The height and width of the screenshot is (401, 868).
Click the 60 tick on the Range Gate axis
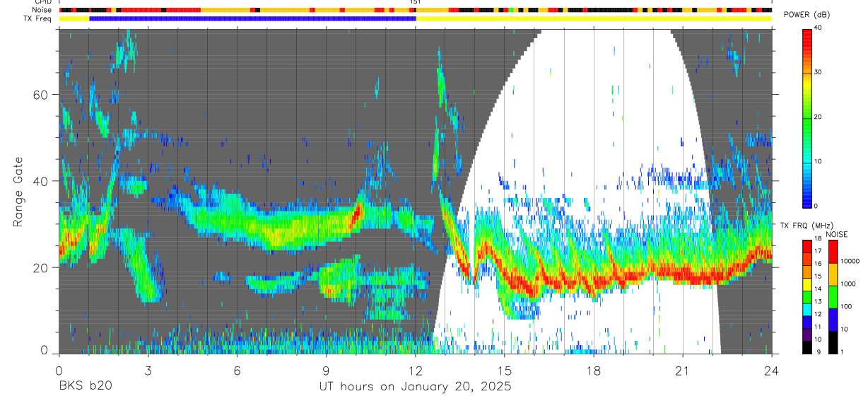(42, 94)
